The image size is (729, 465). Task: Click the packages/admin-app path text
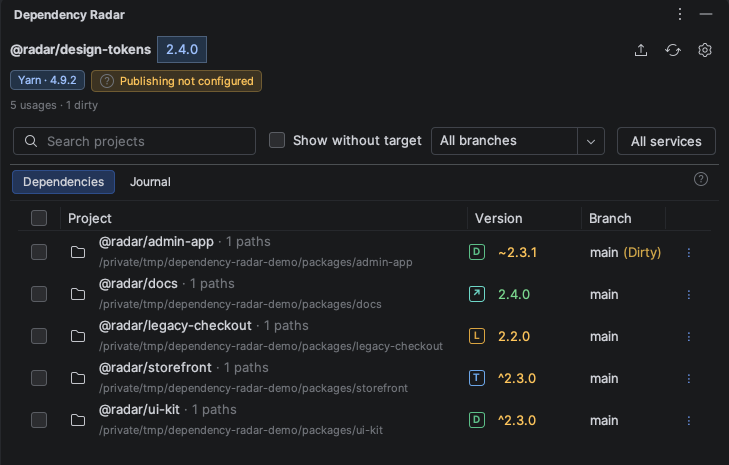(x=255, y=262)
